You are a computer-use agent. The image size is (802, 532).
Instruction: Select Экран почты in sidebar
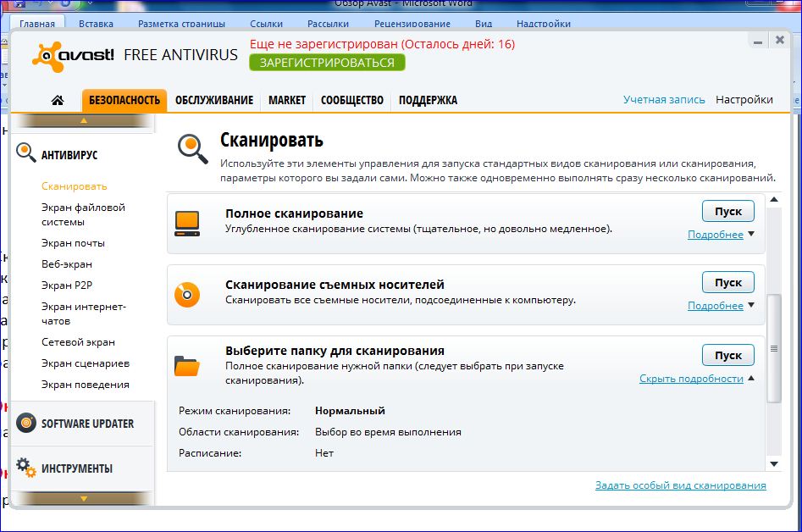point(73,243)
